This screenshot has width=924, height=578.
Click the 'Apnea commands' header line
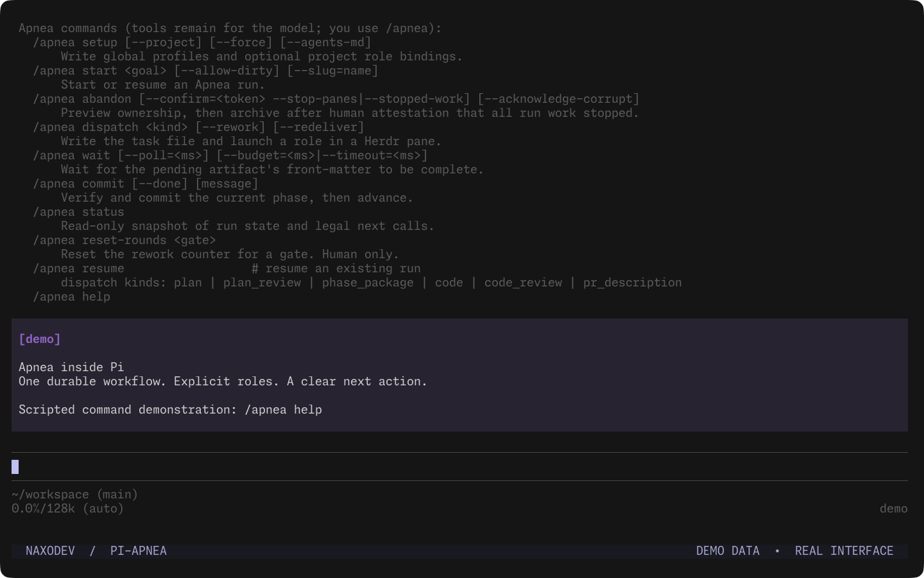[x=230, y=28]
